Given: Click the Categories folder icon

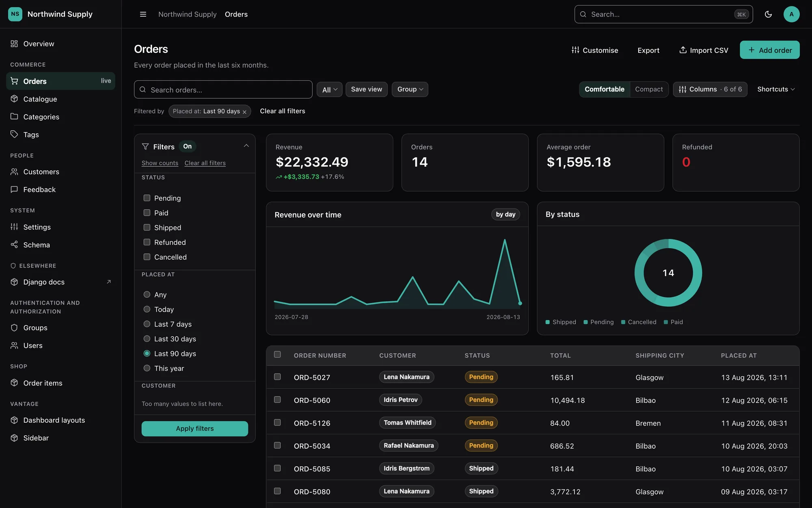Looking at the screenshot, I should [14, 117].
